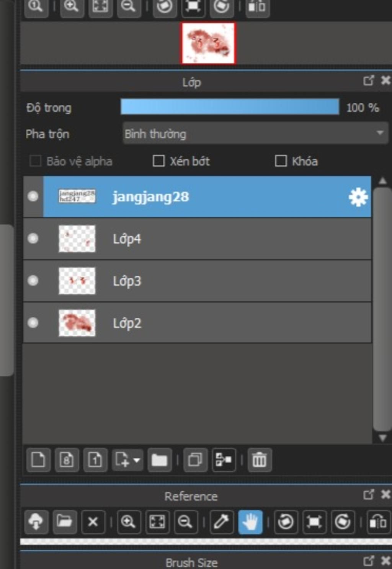Screen dimensions: 392x569
Task: Open settings gear of jangjang28 layer
Action: click(x=358, y=197)
